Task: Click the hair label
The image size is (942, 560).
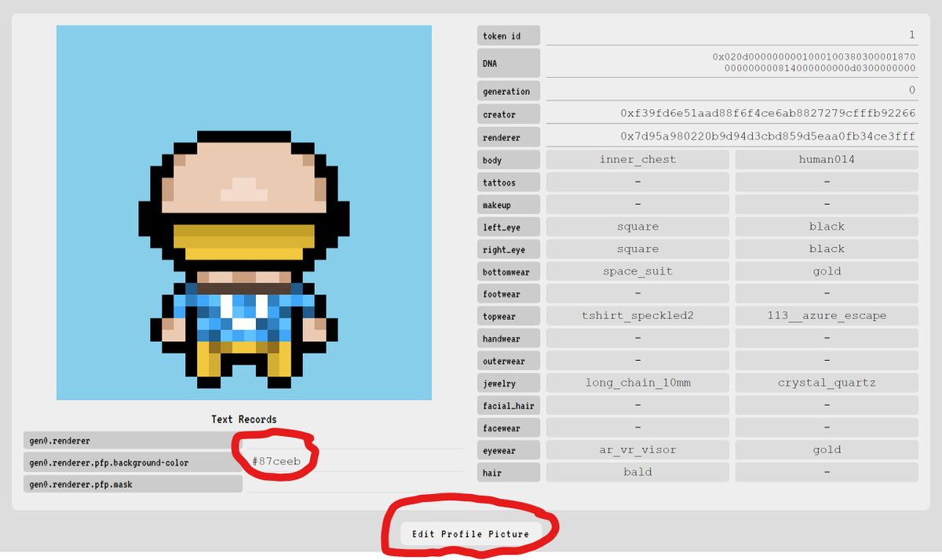Action: pyautogui.click(x=509, y=474)
